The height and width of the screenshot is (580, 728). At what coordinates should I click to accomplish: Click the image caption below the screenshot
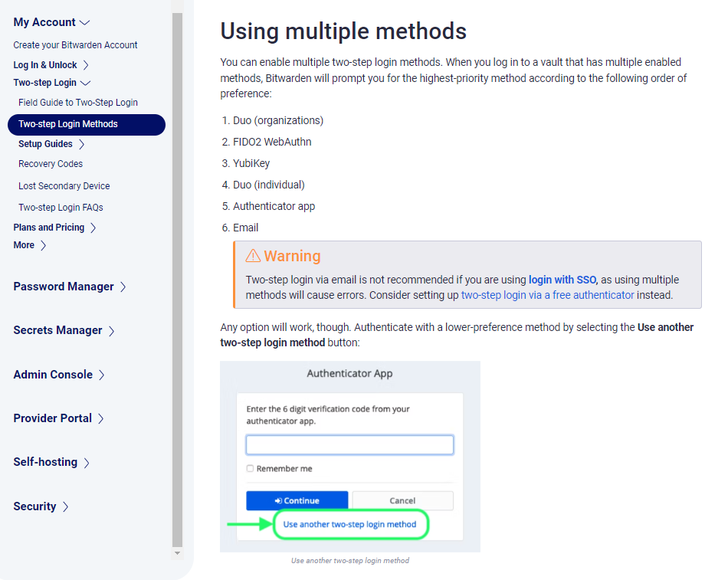(350, 561)
